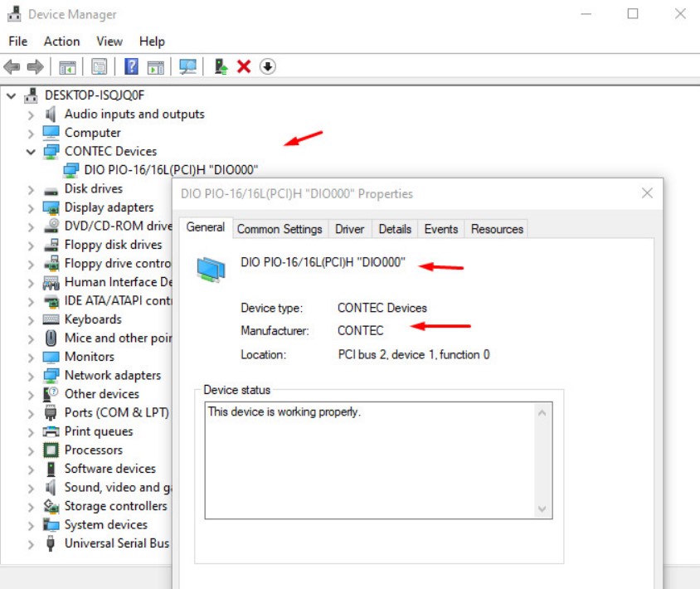This screenshot has width=700, height=589.
Task: Click the IDE ATA/ATAPI controllers icon
Action: coord(51,301)
